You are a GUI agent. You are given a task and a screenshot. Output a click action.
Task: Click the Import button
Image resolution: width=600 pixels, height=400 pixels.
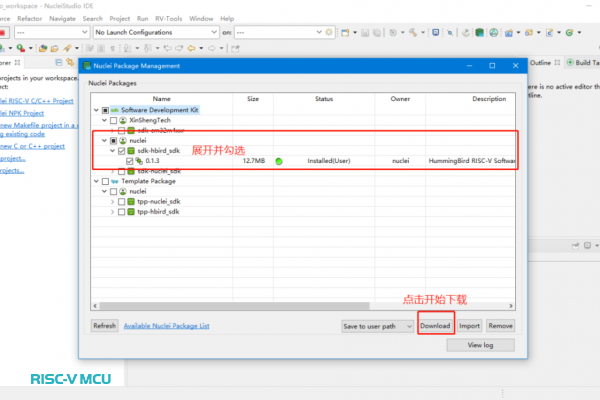470,326
